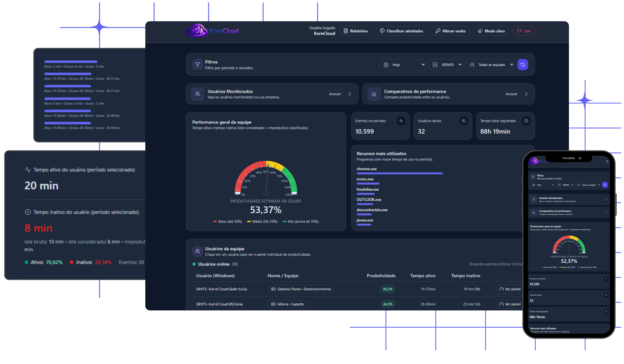624x364 pixels.
Task: Access Comparativos de performance via Acessar
Action: 511,94
